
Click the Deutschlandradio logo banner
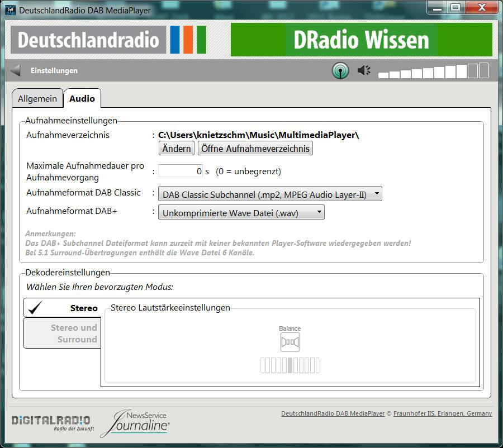[x=108, y=40]
